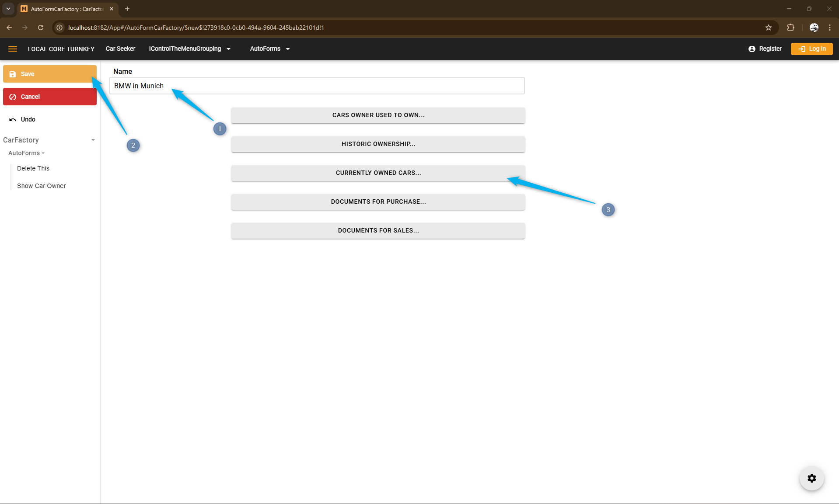Cancel the current edits

49,97
